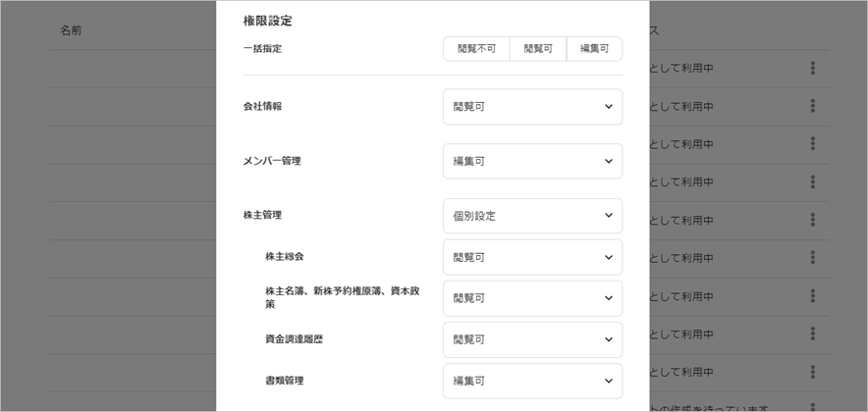Viewport: 868px width, 412px height.
Task: Click the 名前 column header
Action: pyautogui.click(x=71, y=30)
